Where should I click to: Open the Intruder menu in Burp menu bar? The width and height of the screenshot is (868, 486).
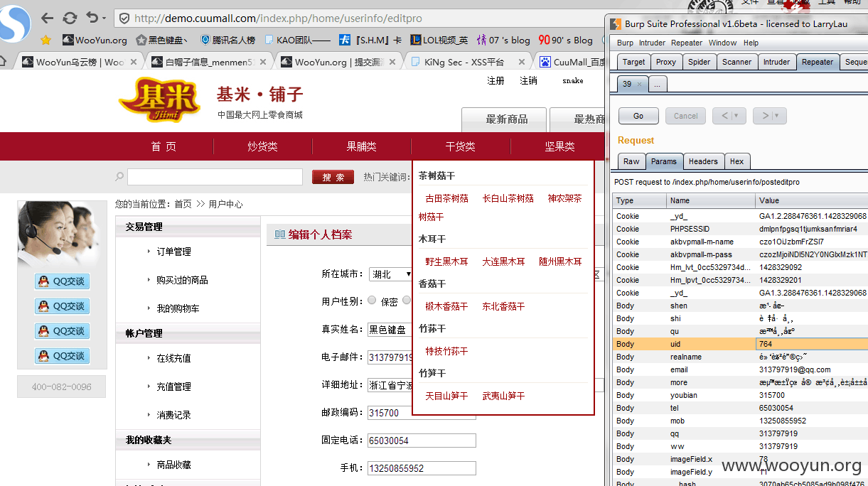tap(653, 43)
